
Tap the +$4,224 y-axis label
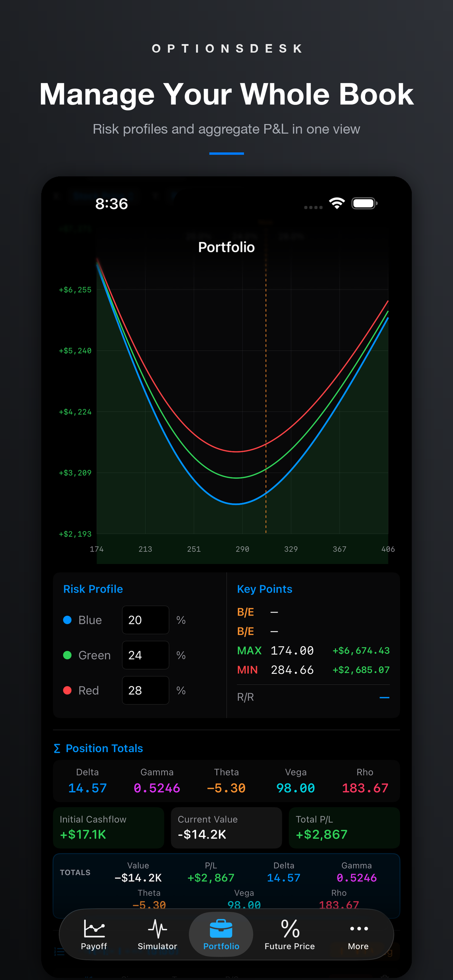click(75, 412)
